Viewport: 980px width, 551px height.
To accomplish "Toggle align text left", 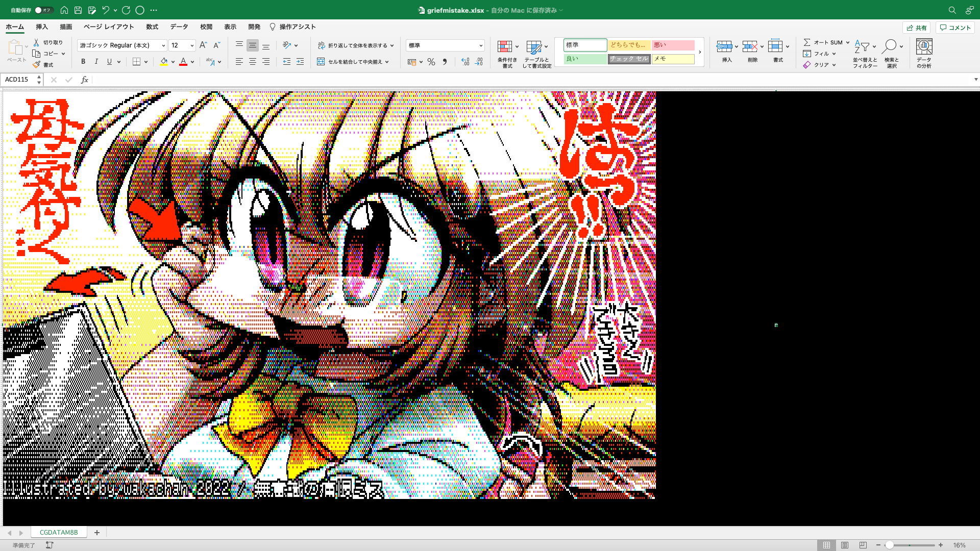I will click(x=239, y=62).
